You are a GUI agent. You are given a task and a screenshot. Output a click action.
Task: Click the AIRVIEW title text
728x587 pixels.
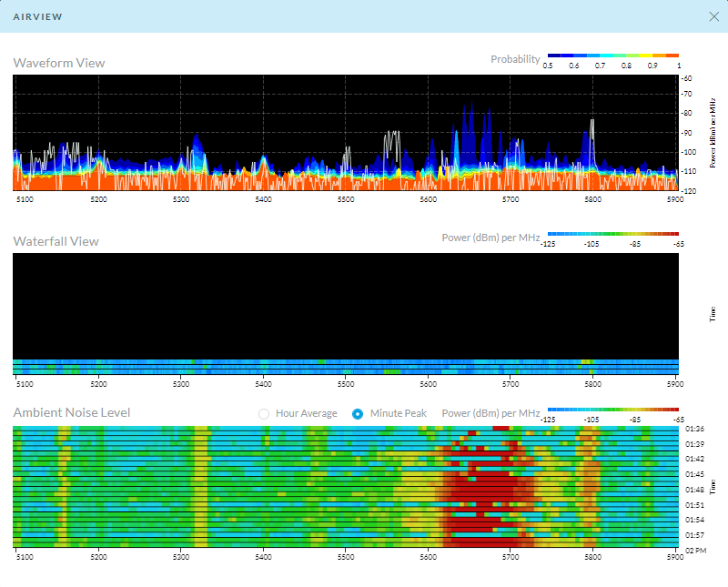pos(37,16)
